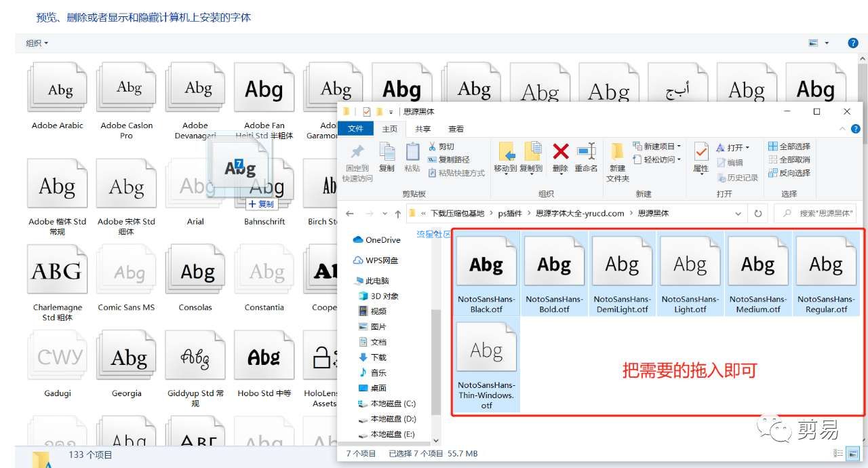Select NotoSansHans-DemiLight.otf file

623,273
